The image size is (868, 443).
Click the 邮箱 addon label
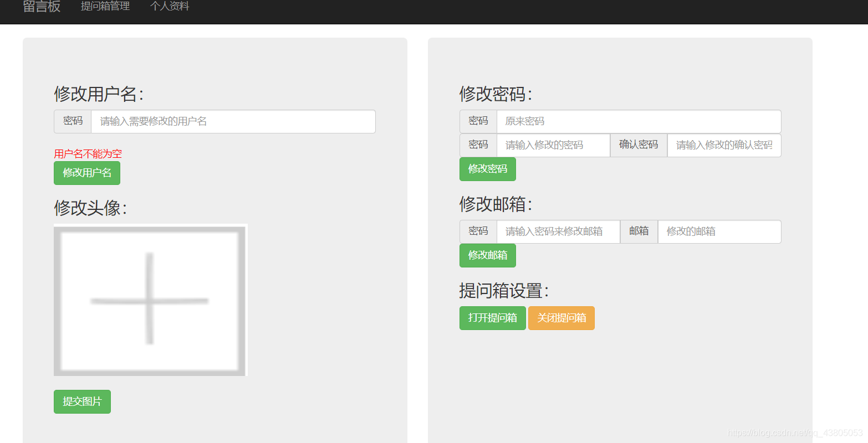click(x=639, y=231)
